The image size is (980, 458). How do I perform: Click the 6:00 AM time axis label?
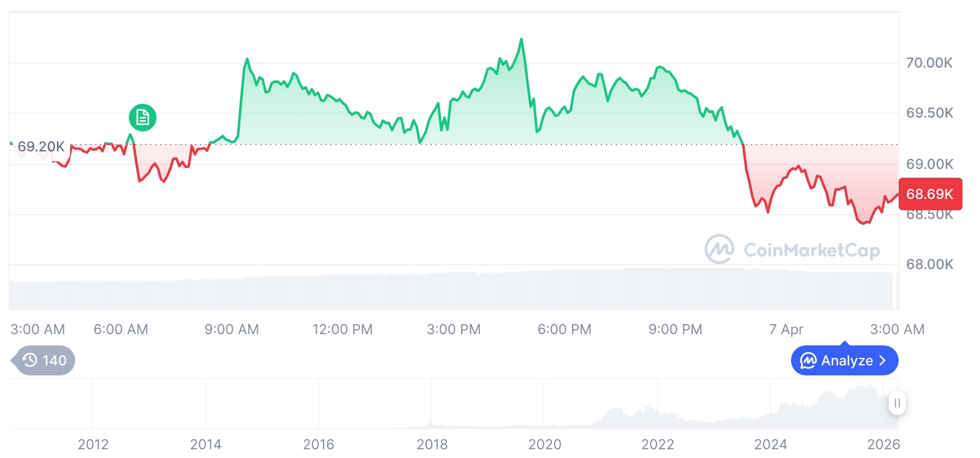[x=121, y=329]
